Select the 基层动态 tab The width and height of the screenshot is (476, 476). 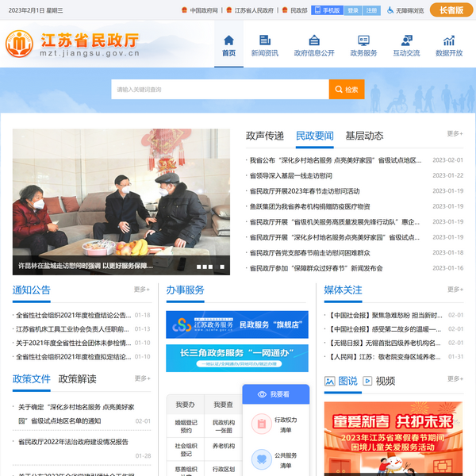click(x=364, y=136)
